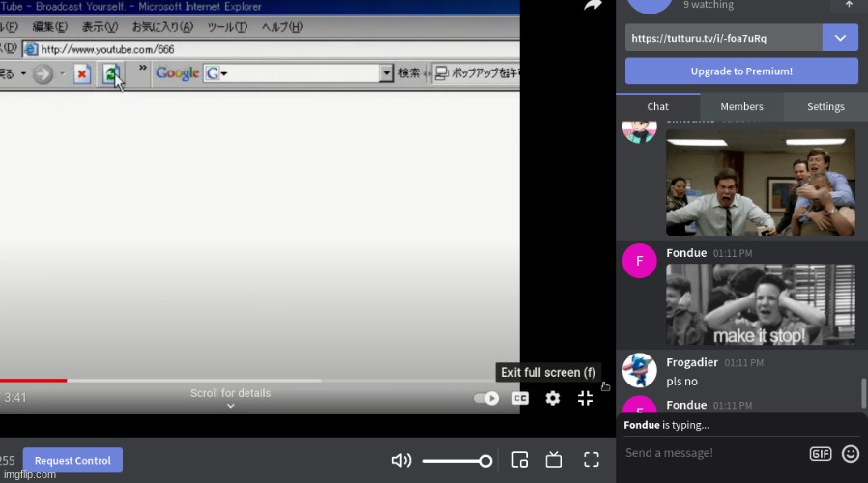Click Scroll for details chevron
Image resolution: width=868 pixels, height=483 pixels.
coord(231,406)
